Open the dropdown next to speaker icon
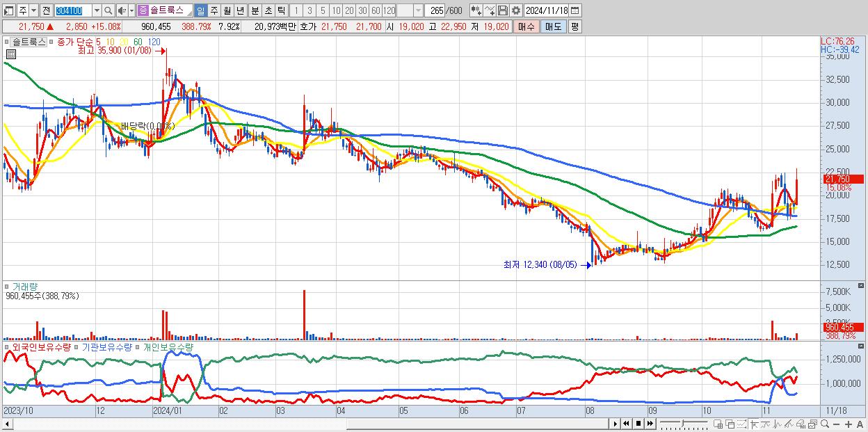The image size is (868, 432). click(x=131, y=10)
